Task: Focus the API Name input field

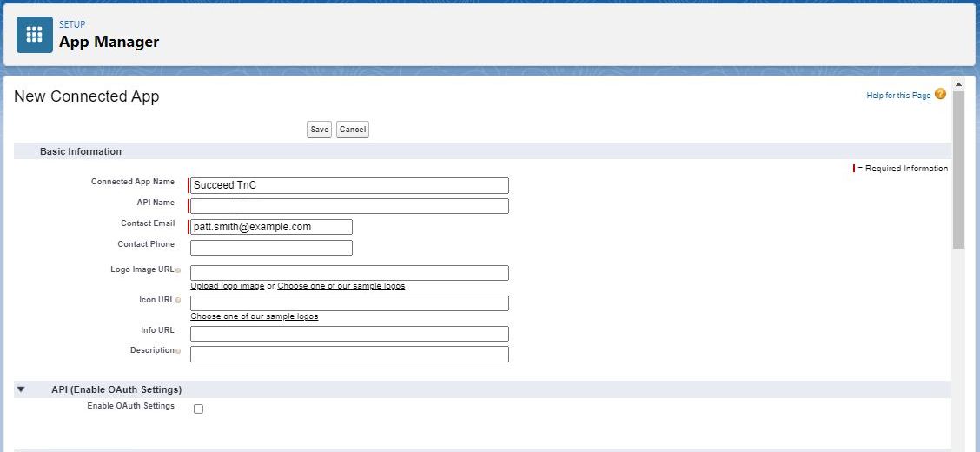Action: [x=349, y=206]
